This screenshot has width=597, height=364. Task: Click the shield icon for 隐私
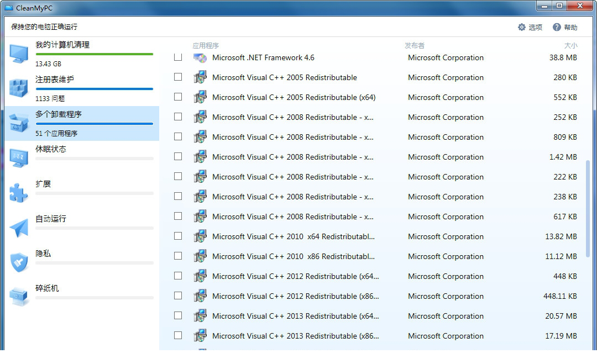pyautogui.click(x=19, y=262)
